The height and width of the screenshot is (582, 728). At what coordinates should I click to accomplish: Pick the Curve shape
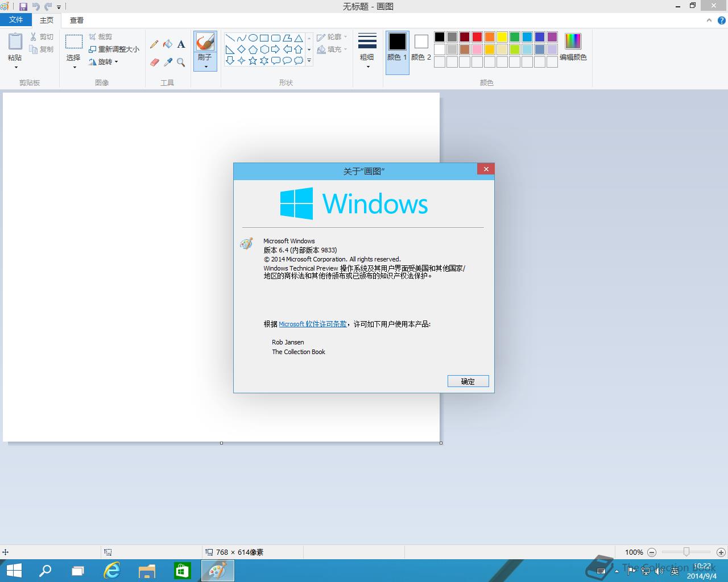point(242,38)
